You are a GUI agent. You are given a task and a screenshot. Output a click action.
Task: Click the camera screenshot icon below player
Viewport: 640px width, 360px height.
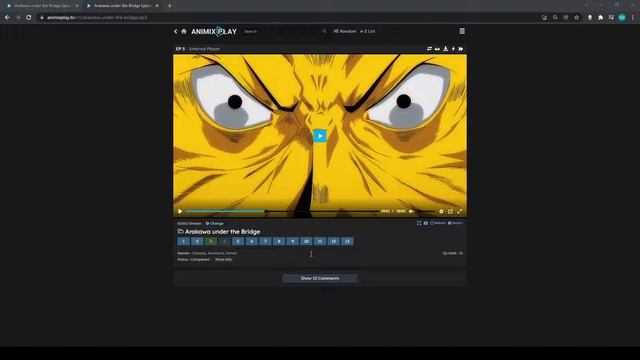click(x=426, y=223)
